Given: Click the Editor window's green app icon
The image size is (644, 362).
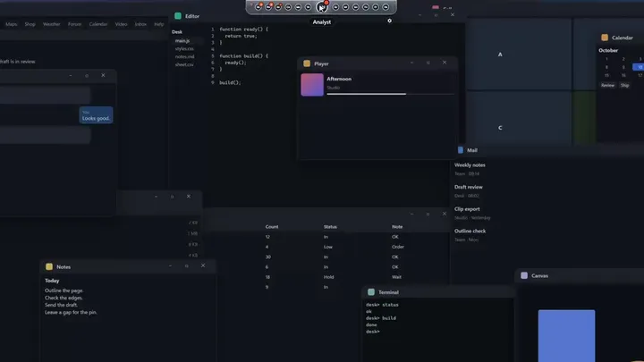Looking at the screenshot, I should click(x=178, y=16).
